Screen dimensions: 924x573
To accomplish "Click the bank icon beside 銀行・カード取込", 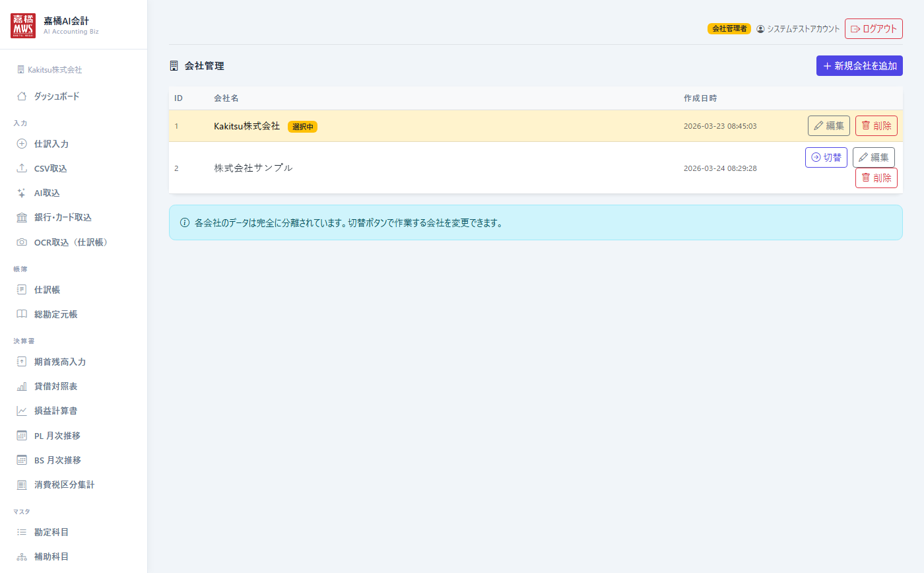I will point(21,217).
